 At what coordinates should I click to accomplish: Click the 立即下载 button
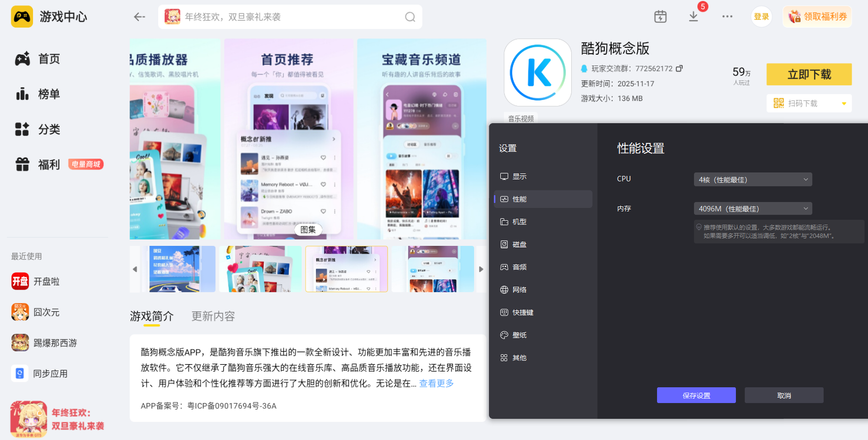809,74
